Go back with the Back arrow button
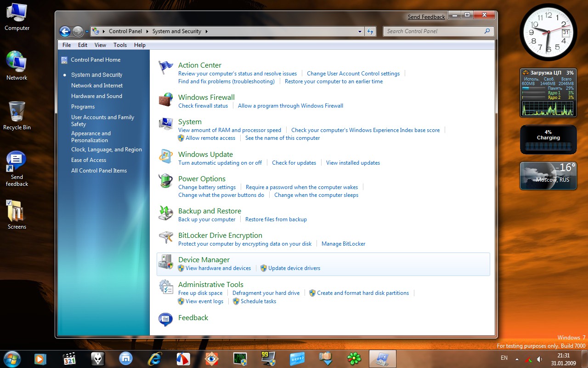This screenshot has height=368, width=588. click(x=65, y=31)
